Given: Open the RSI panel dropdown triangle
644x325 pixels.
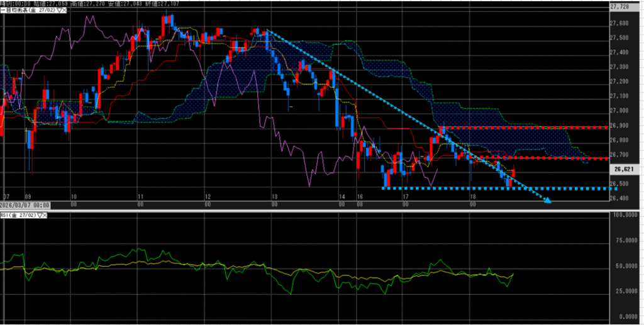Looking at the screenshot, I should click(42, 215).
